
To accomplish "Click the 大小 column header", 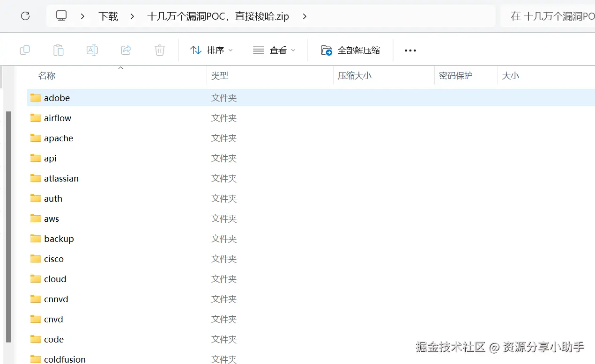I will 511,76.
